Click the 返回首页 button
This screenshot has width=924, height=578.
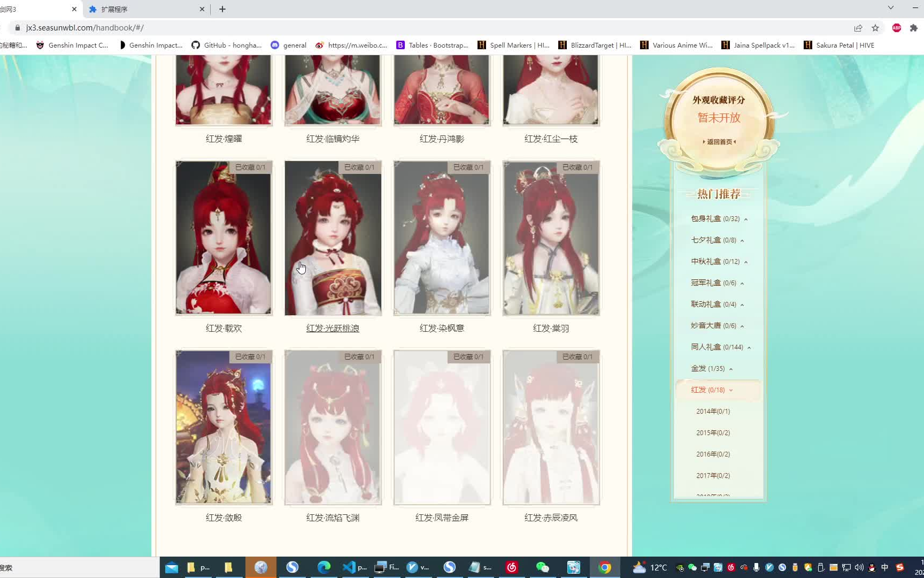tap(719, 142)
